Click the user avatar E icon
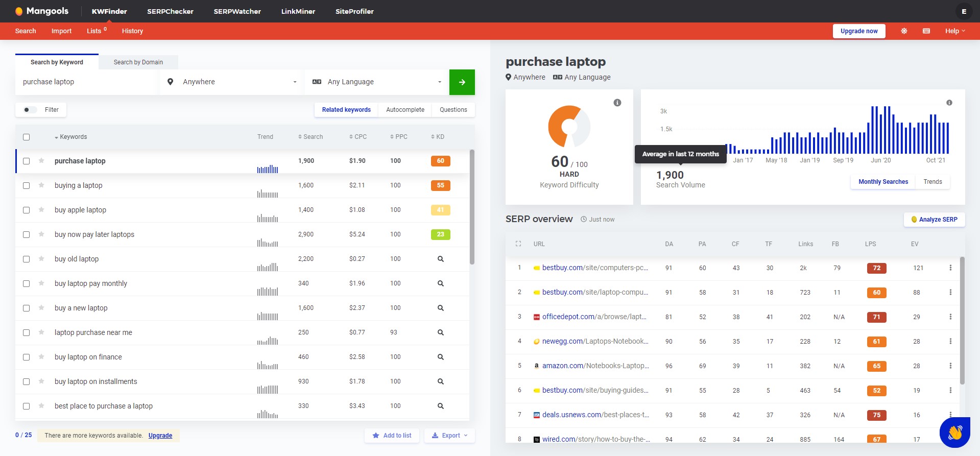 click(964, 11)
